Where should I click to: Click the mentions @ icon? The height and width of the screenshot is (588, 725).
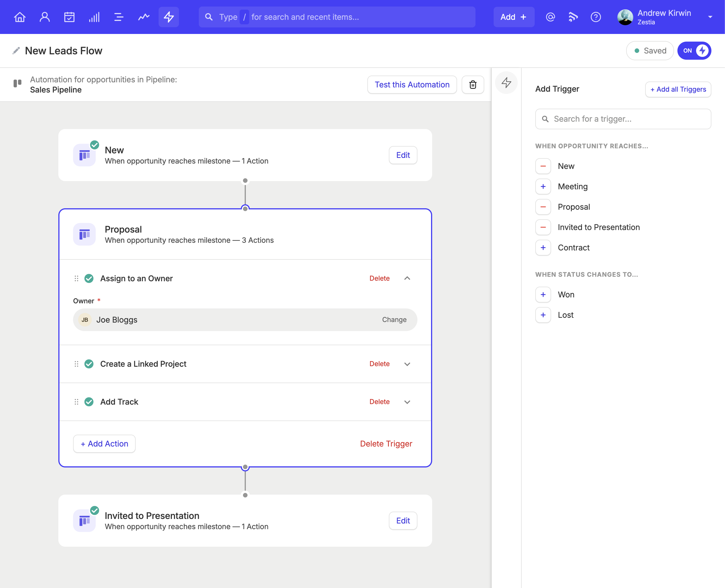pos(551,17)
